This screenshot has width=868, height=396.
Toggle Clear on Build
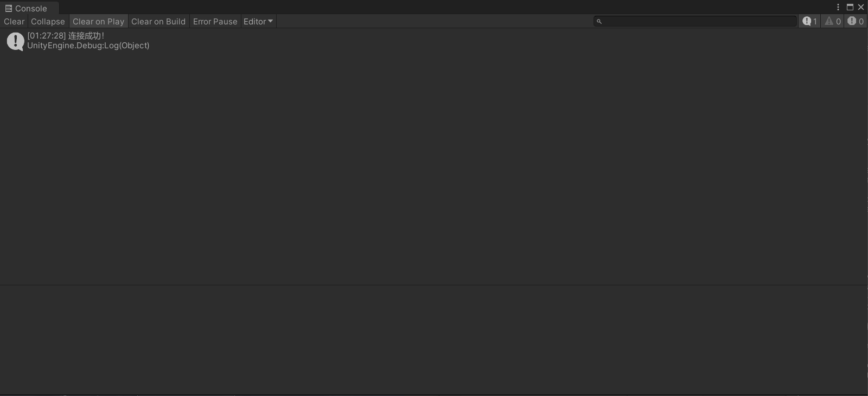point(158,22)
